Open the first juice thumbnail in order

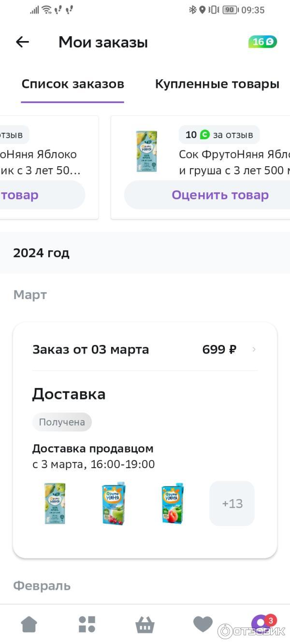click(x=55, y=503)
